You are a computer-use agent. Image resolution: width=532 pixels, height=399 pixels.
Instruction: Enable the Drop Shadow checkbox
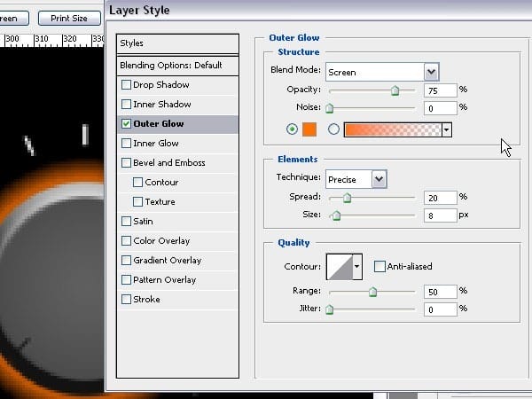[126, 85]
